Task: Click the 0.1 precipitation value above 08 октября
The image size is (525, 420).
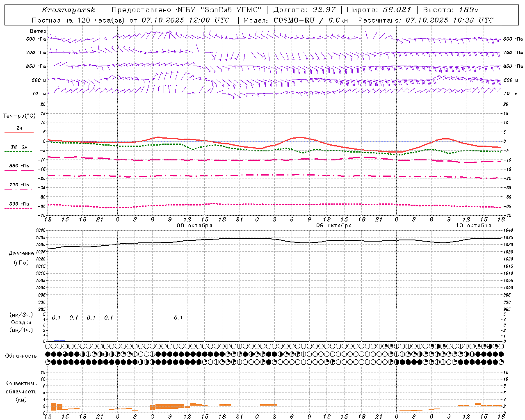Action: tap(178, 317)
